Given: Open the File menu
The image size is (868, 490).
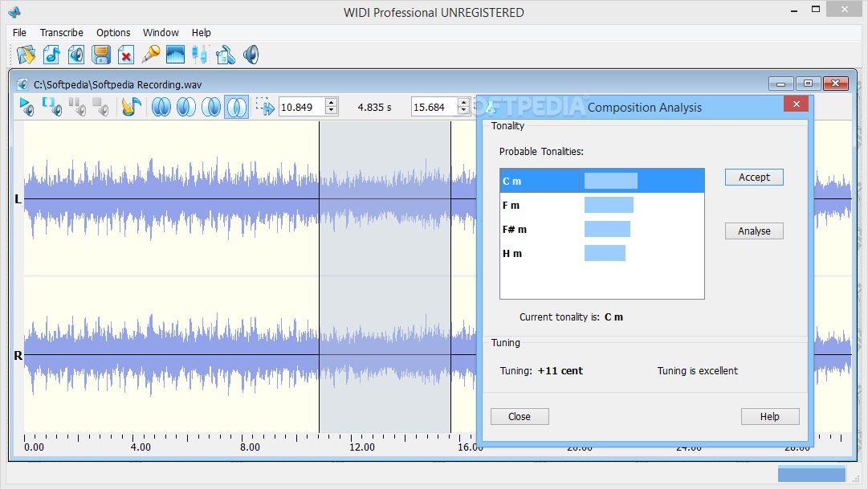Looking at the screenshot, I should coord(19,33).
